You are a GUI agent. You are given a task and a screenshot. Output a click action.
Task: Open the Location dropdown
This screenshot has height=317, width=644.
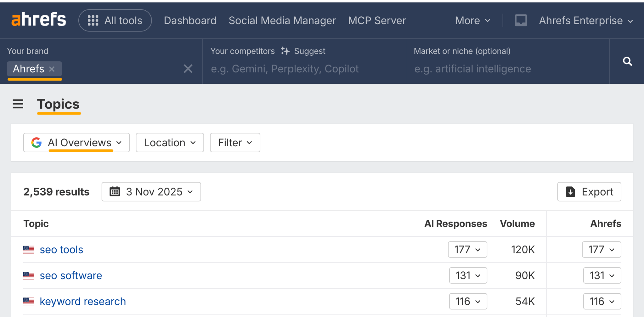(169, 142)
